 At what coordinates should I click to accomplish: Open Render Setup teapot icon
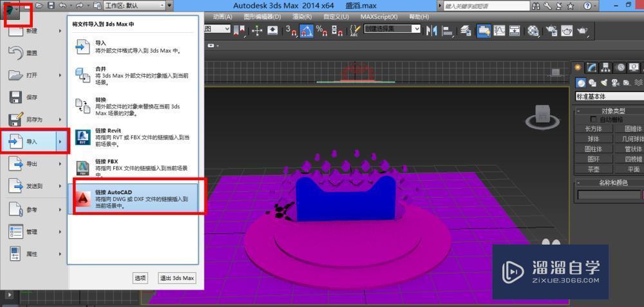point(552,30)
